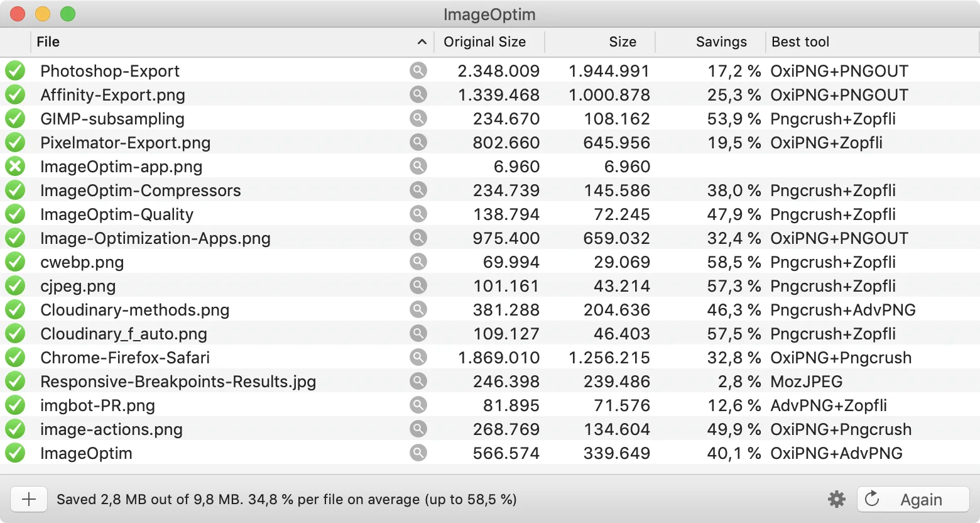
Task: Select the ImageOptim-Compressors file name
Action: coord(141,190)
